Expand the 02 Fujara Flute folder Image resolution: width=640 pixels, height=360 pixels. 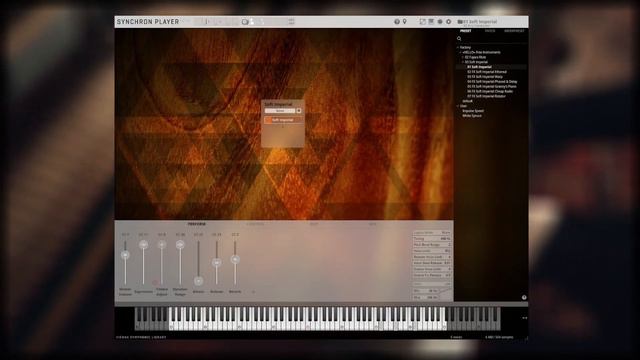coord(463,57)
